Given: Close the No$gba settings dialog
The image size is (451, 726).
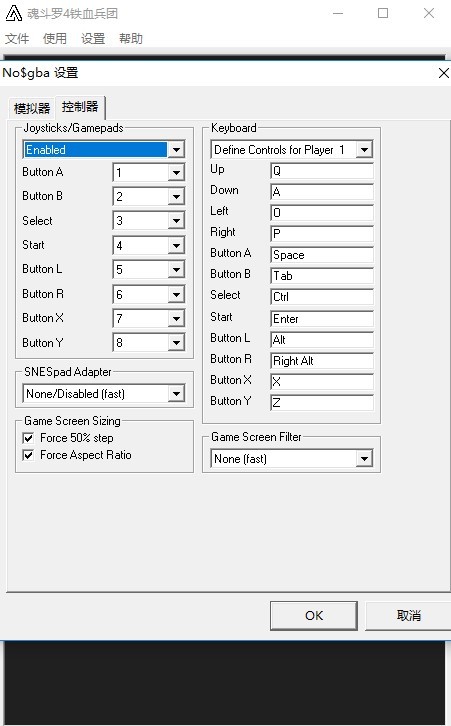Looking at the screenshot, I should click(x=443, y=73).
